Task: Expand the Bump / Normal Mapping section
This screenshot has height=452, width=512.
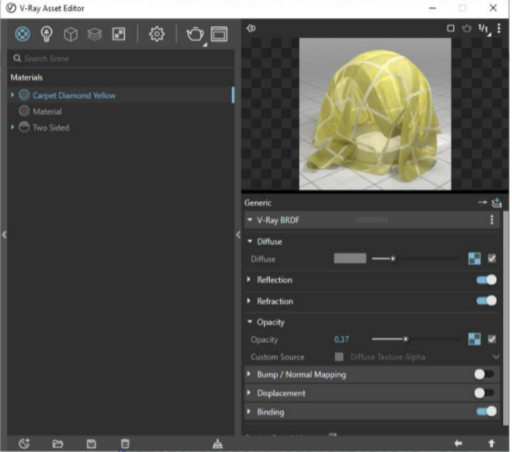Action: pos(249,374)
